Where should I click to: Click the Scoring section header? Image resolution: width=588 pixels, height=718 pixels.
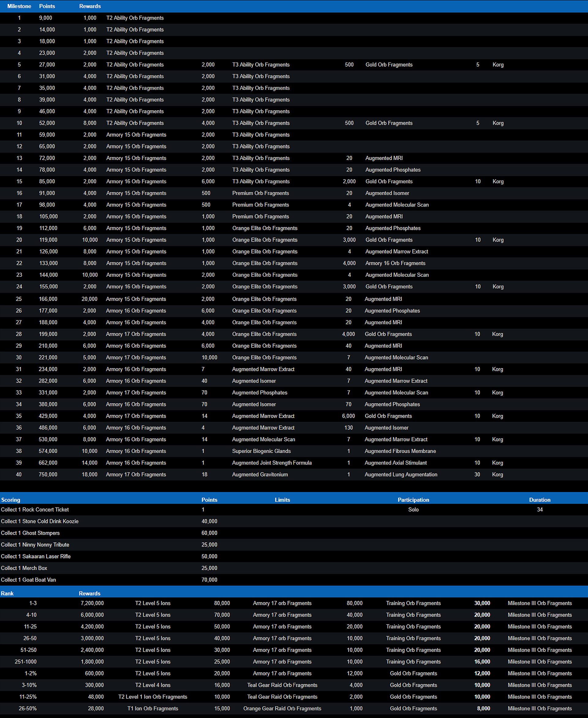point(10,500)
